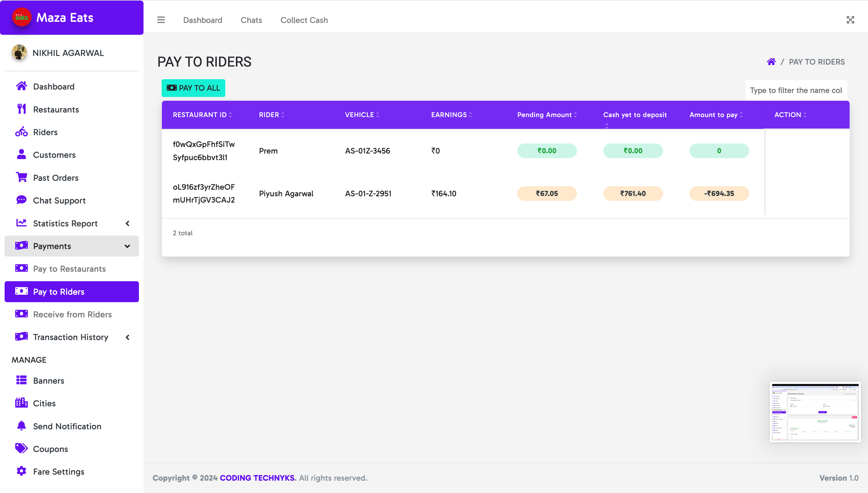
Task: Open the Riders bicycle icon
Action: coord(21,132)
